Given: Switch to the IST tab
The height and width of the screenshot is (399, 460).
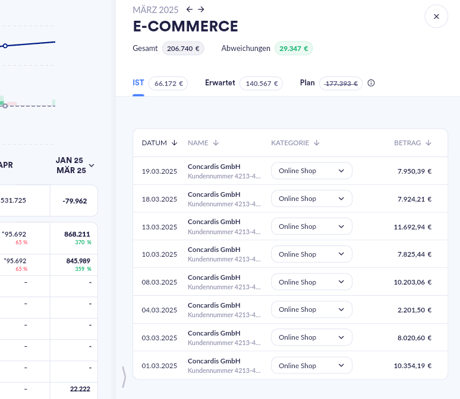Looking at the screenshot, I should (x=138, y=83).
